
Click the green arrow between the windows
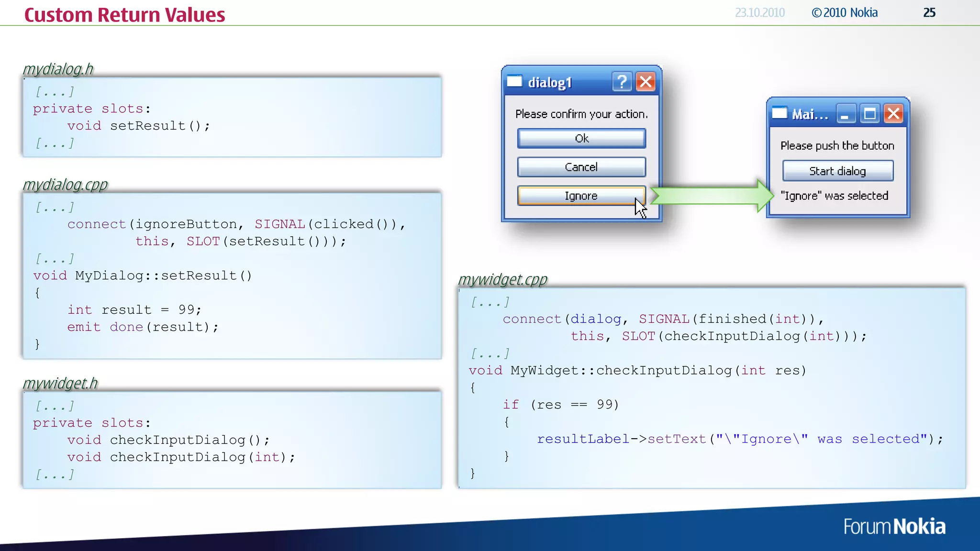[x=712, y=196]
